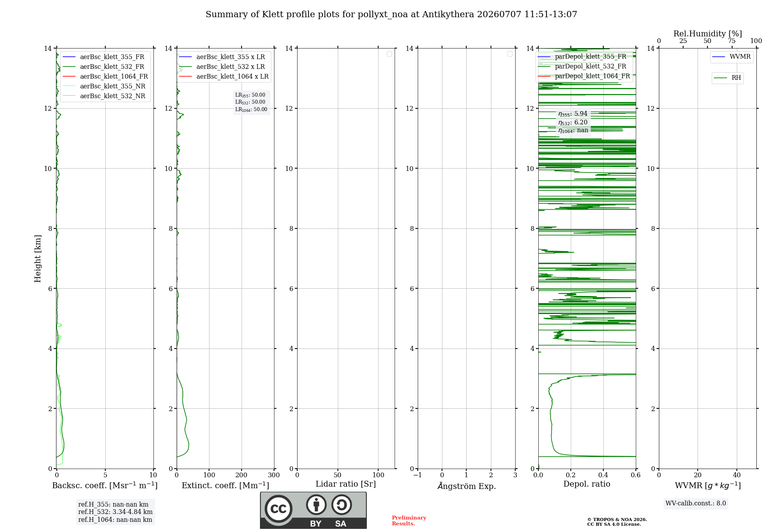
Task: Click the RH legend entry
Action: tap(727, 78)
